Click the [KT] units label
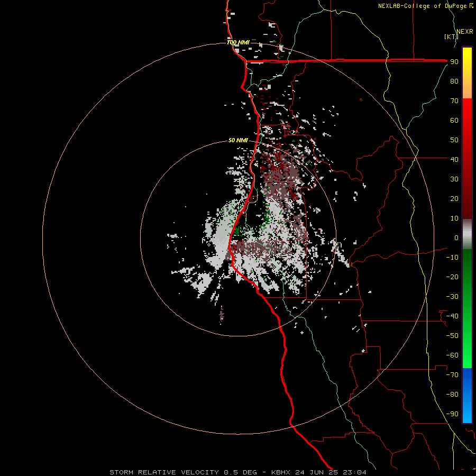This screenshot has width=476, height=476. 452,36
